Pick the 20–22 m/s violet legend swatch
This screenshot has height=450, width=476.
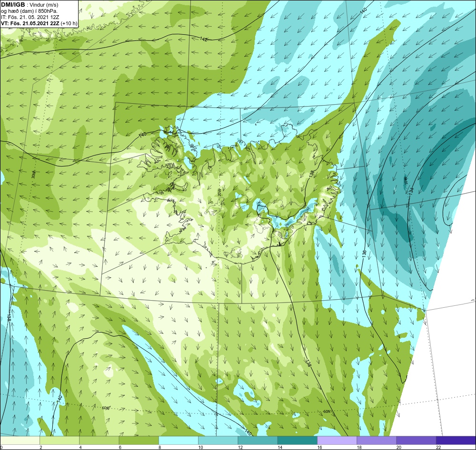tap(416, 440)
